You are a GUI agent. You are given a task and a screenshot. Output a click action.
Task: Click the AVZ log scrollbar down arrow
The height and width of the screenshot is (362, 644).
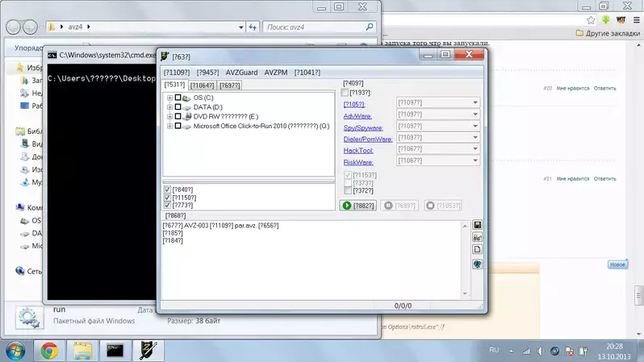tap(465, 293)
